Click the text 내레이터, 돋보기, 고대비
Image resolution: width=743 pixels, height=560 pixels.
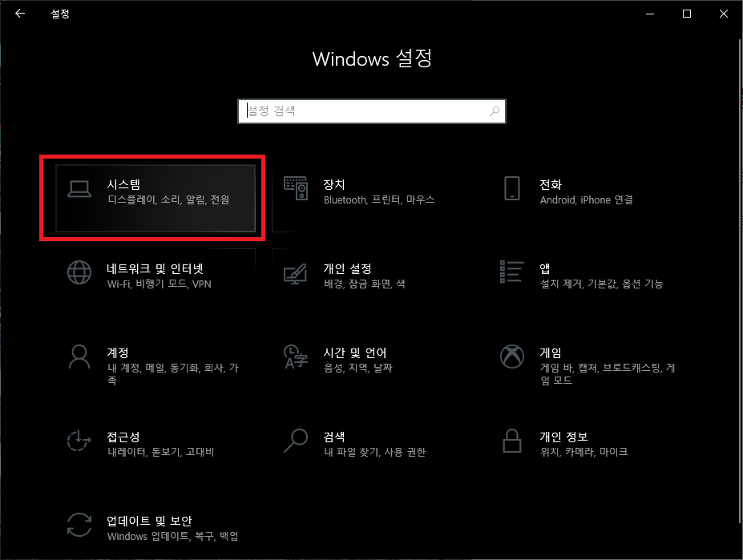click(x=160, y=452)
